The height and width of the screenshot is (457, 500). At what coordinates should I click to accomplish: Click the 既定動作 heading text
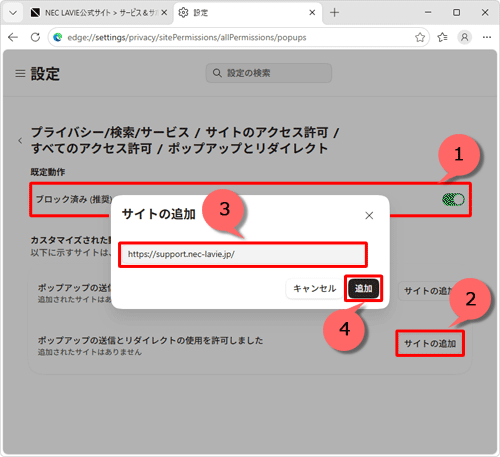point(48,172)
